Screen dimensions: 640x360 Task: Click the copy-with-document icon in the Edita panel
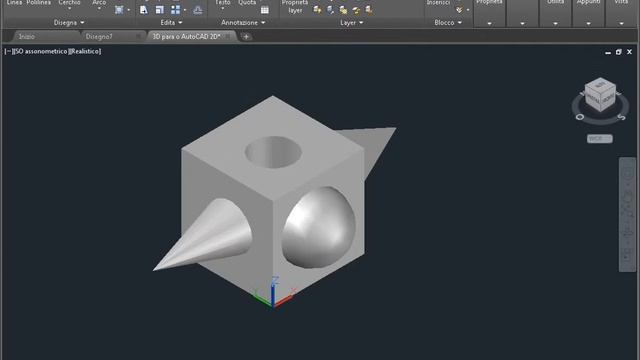144,10
